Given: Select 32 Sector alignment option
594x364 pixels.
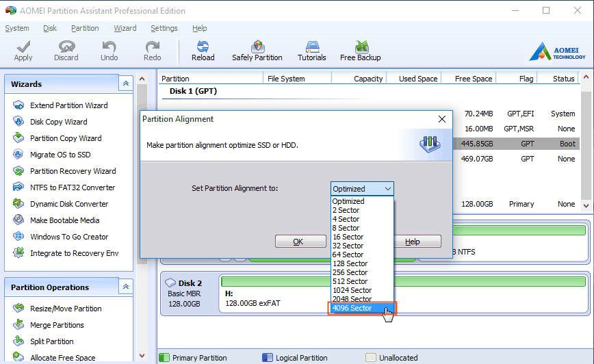Looking at the screenshot, I should [362, 246].
